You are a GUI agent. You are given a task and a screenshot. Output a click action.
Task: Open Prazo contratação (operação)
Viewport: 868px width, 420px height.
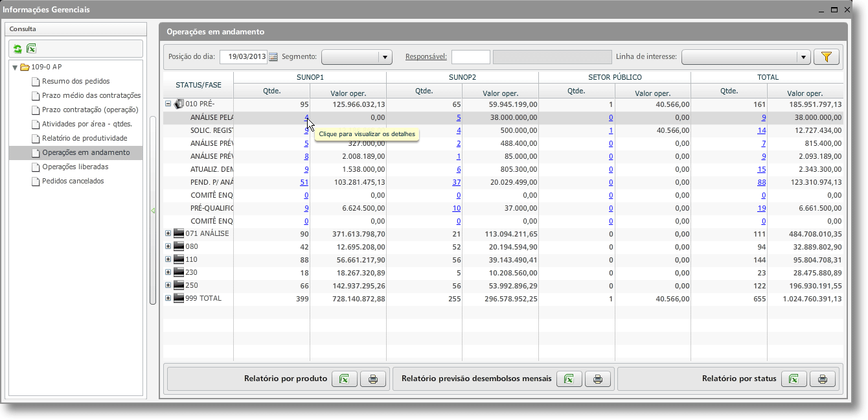[91, 110]
